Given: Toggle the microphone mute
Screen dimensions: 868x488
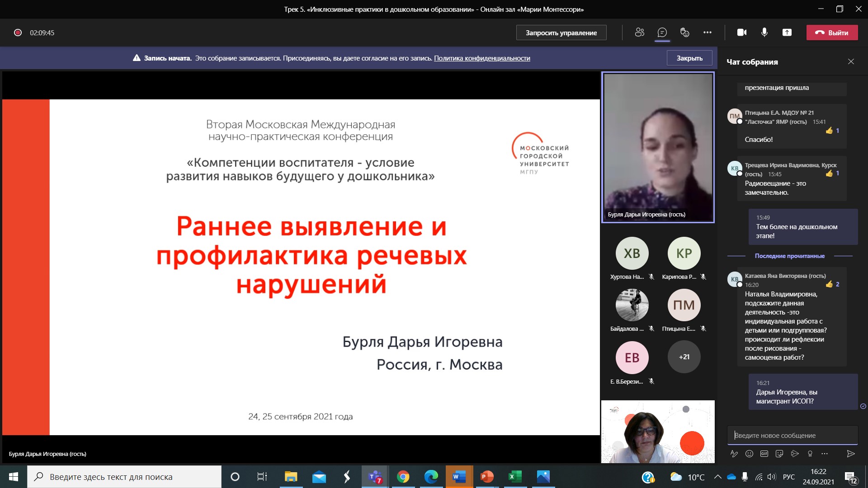Looking at the screenshot, I should point(764,33).
